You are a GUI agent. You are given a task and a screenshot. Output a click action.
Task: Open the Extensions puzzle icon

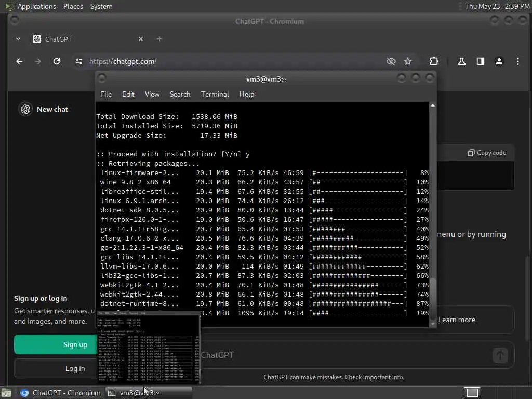(434, 61)
